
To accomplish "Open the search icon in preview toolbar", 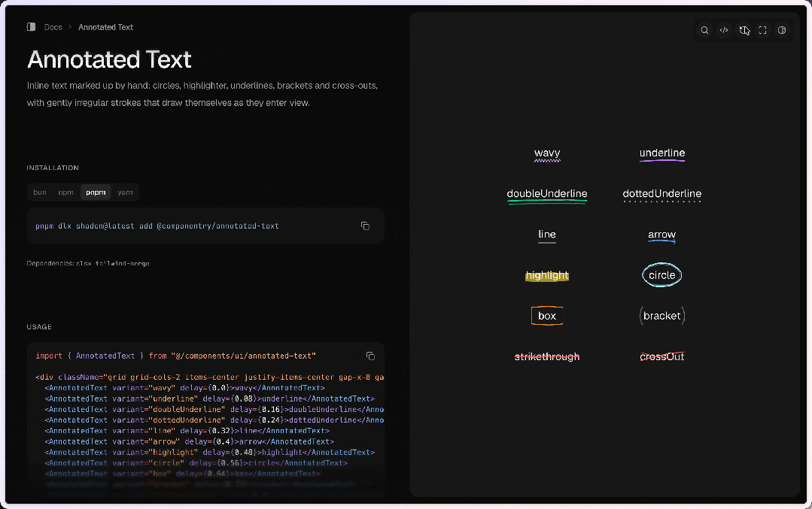I will [704, 30].
